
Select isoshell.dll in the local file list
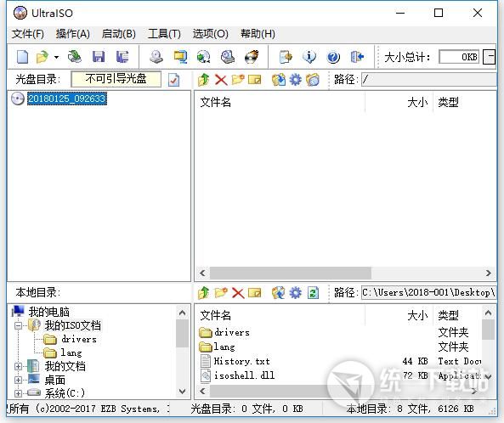pos(244,375)
